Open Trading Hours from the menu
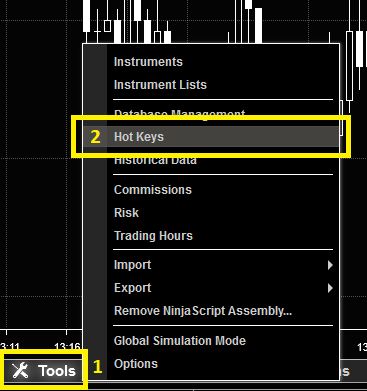This screenshot has height=391, width=367. [211, 236]
